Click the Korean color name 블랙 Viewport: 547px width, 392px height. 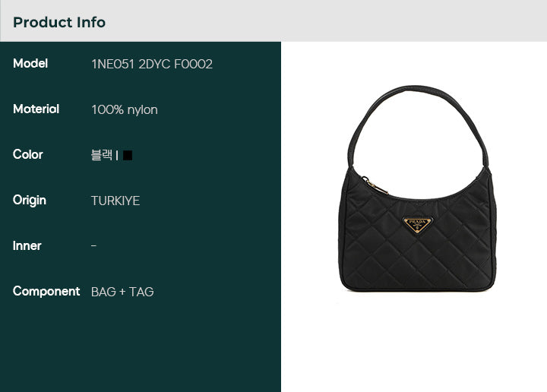102,155
